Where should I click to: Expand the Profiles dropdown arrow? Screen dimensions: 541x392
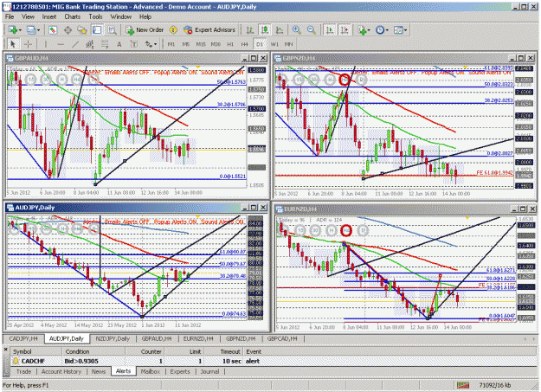(x=39, y=30)
